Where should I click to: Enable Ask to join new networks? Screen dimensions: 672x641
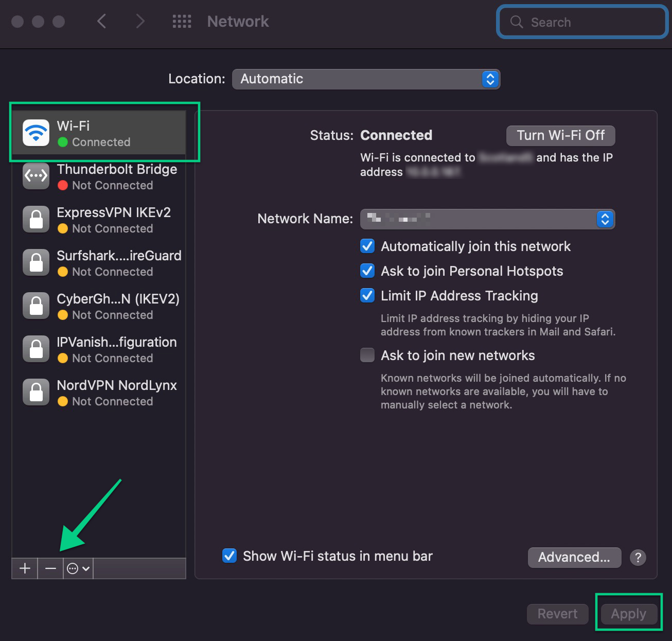click(367, 355)
